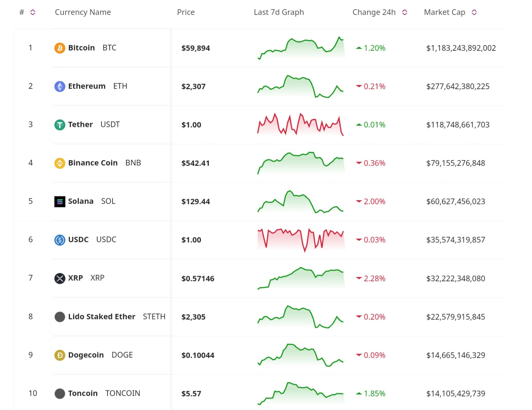Image resolution: width=532 pixels, height=410 pixels.
Task: Click the Solana logo icon
Action: tap(60, 201)
